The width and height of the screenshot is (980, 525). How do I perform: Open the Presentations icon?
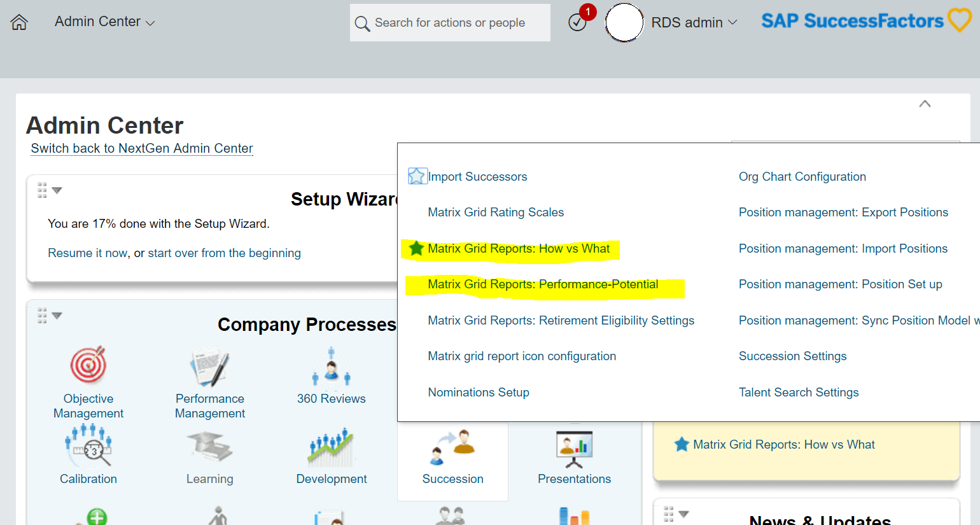574,449
